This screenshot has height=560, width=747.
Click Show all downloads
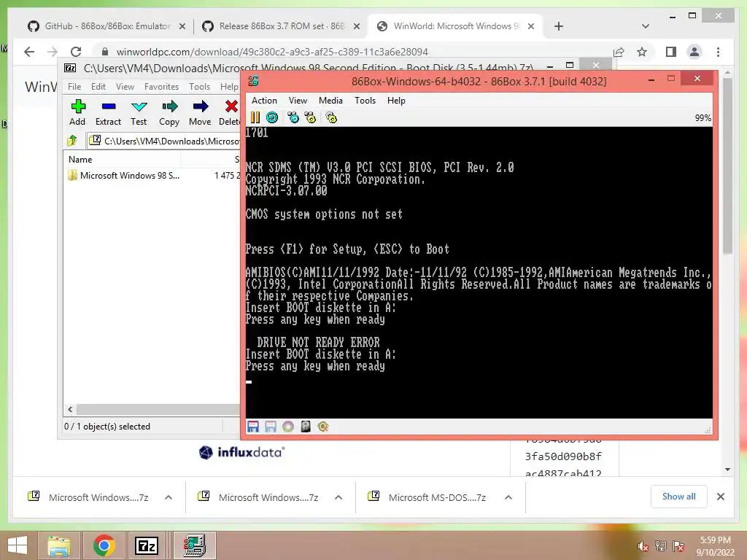[679, 496]
